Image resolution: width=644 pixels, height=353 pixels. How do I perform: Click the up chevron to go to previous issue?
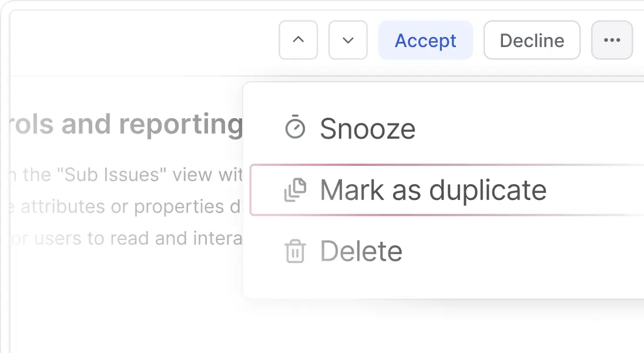pyautogui.click(x=298, y=40)
